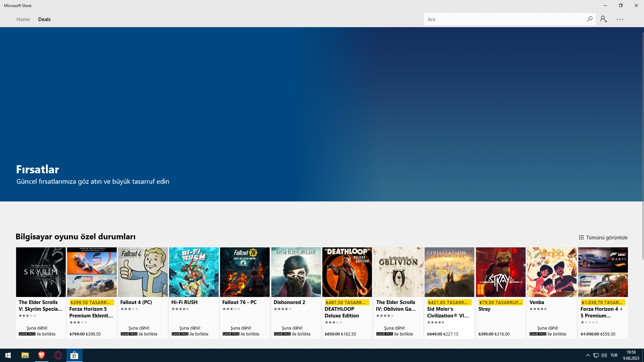Open Brave browser from taskbar
The height and width of the screenshot is (362, 644).
pyautogui.click(x=42, y=355)
